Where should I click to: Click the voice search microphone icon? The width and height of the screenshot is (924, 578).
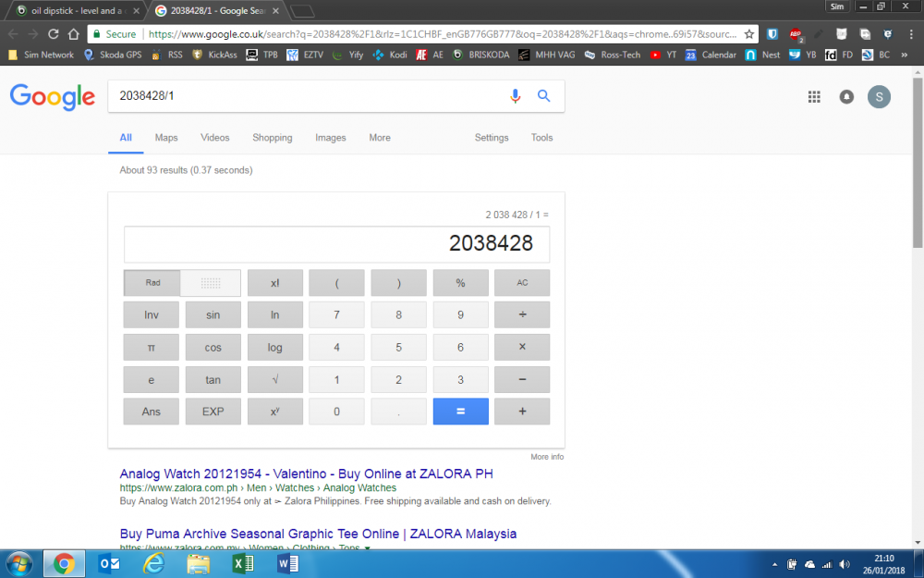click(515, 96)
